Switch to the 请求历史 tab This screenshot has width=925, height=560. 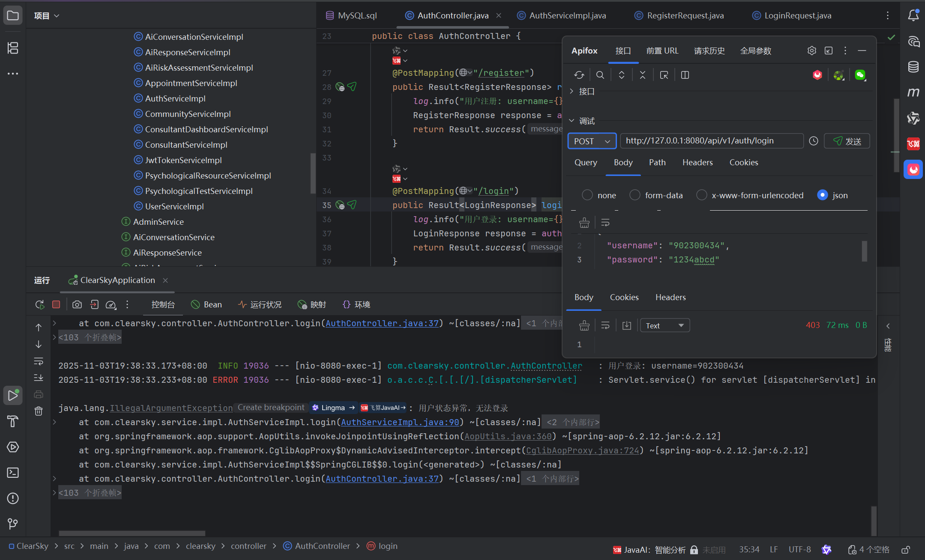tap(709, 51)
